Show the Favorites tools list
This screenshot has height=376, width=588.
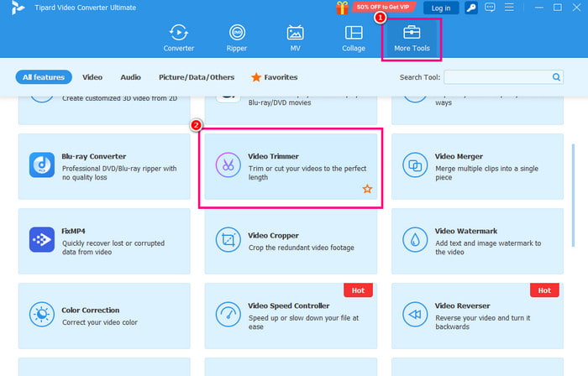click(x=275, y=77)
